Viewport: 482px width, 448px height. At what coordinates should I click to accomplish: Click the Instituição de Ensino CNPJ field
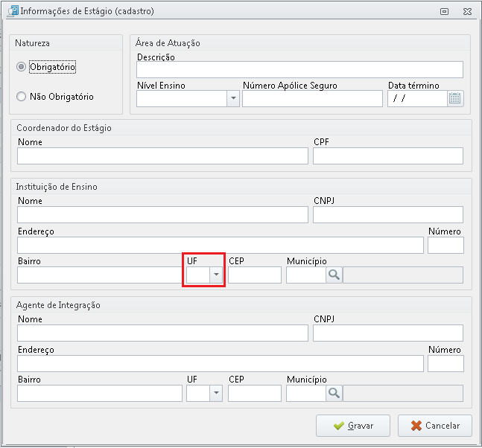[x=388, y=214]
